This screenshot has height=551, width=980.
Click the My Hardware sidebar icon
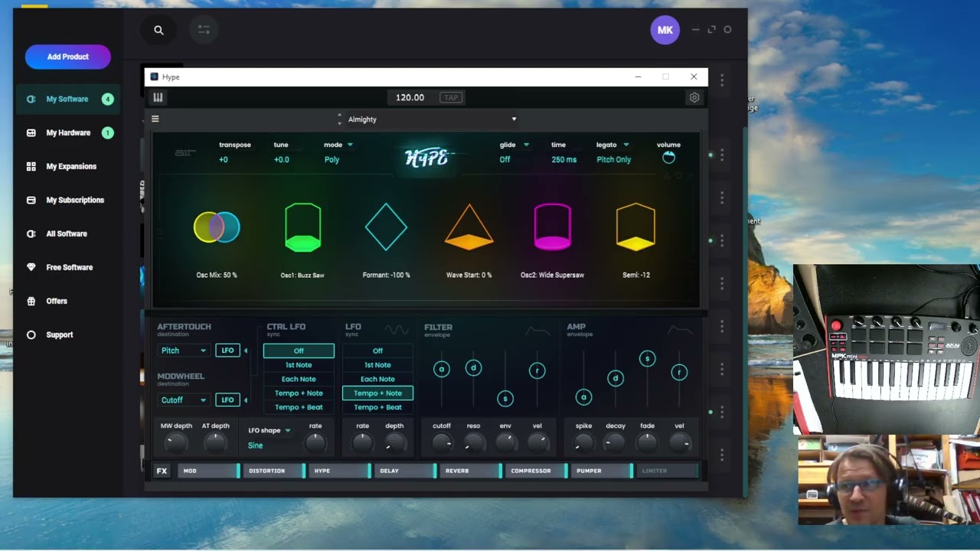point(31,132)
